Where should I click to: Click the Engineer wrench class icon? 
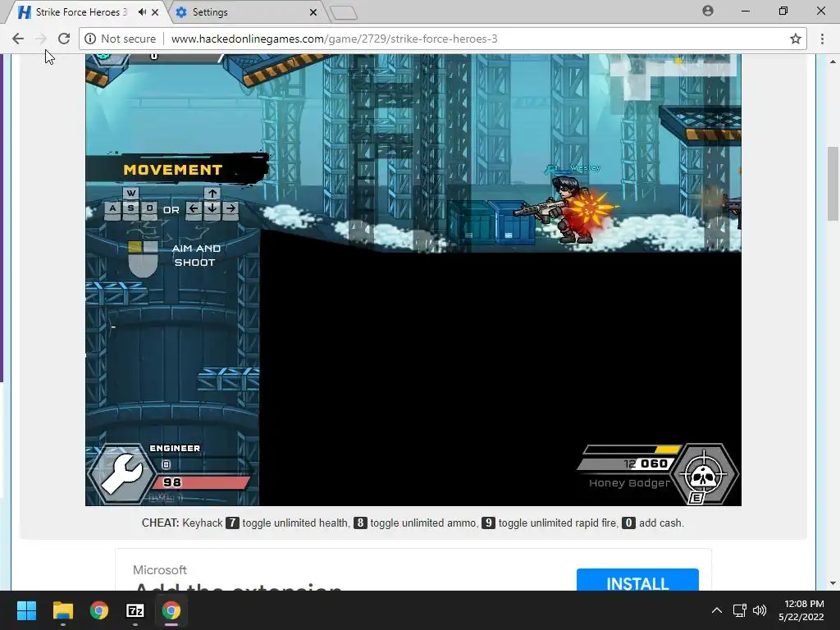[122, 473]
